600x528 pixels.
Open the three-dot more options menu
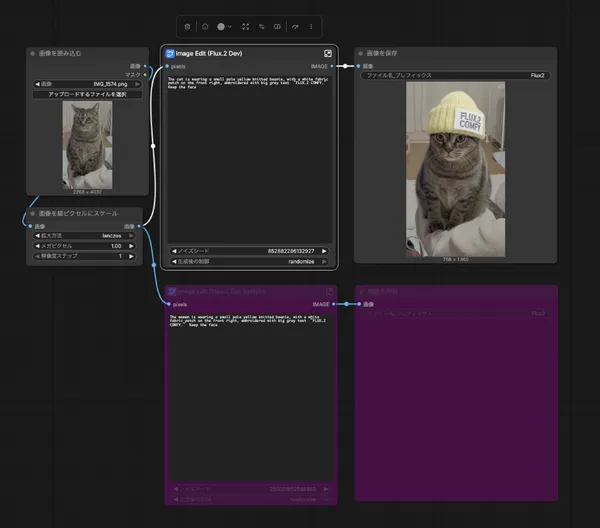[311, 26]
